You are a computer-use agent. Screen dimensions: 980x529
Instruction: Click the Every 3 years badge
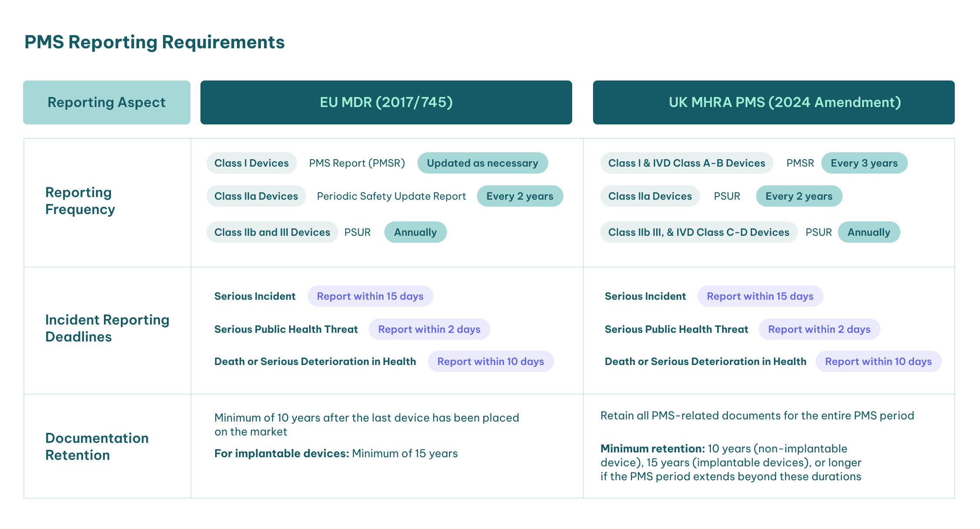click(864, 163)
